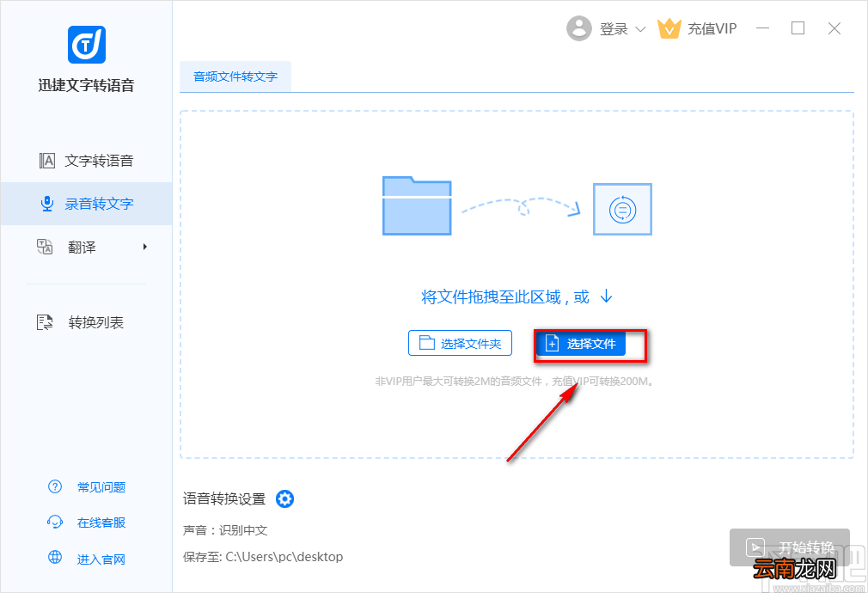The height and width of the screenshot is (593, 868).
Task: Select 录音转文字 in the sidebar
Action: click(86, 204)
